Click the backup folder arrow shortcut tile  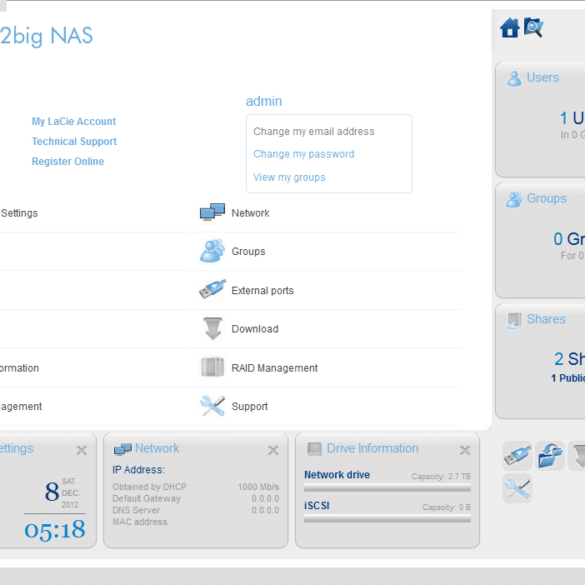pyautogui.click(x=550, y=456)
